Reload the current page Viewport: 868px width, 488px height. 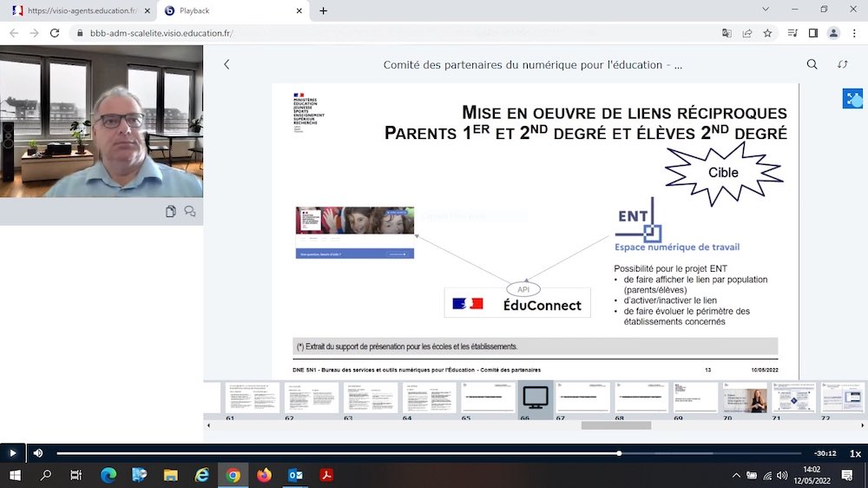coord(55,33)
